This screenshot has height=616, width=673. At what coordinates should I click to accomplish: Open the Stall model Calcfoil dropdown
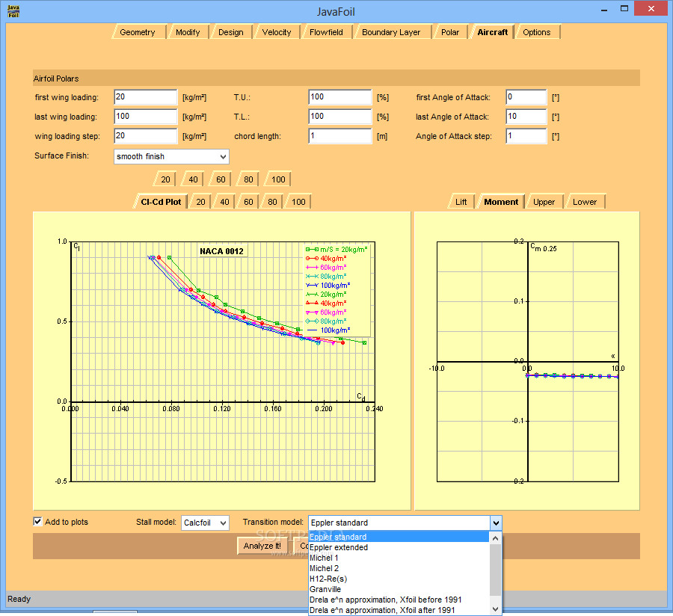(205, 523)
